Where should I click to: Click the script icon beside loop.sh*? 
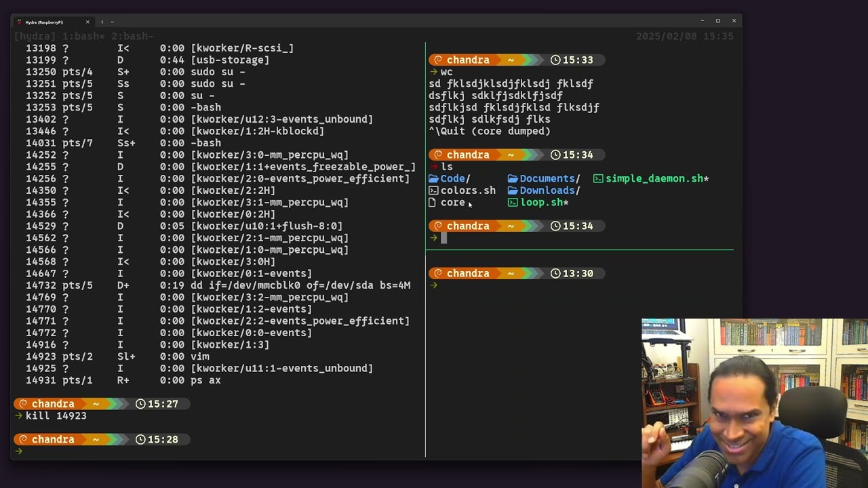pyautogui.click(x=513, y=203)
